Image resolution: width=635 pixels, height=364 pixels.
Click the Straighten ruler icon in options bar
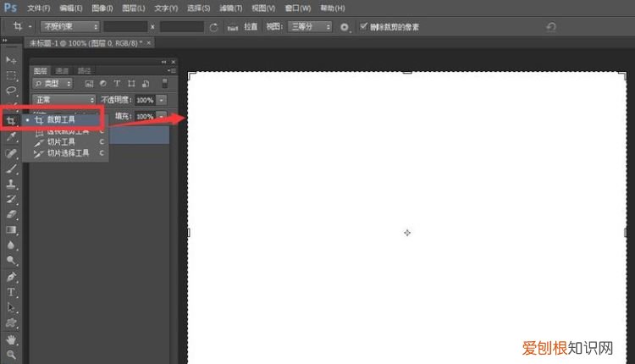pos(233,27)
